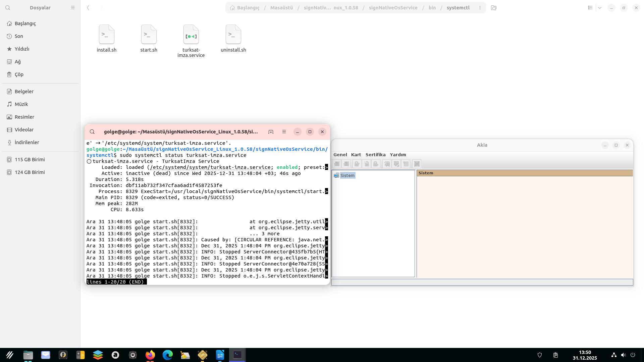
Task: Click the terminal search icon
Action: click(92, 132)
